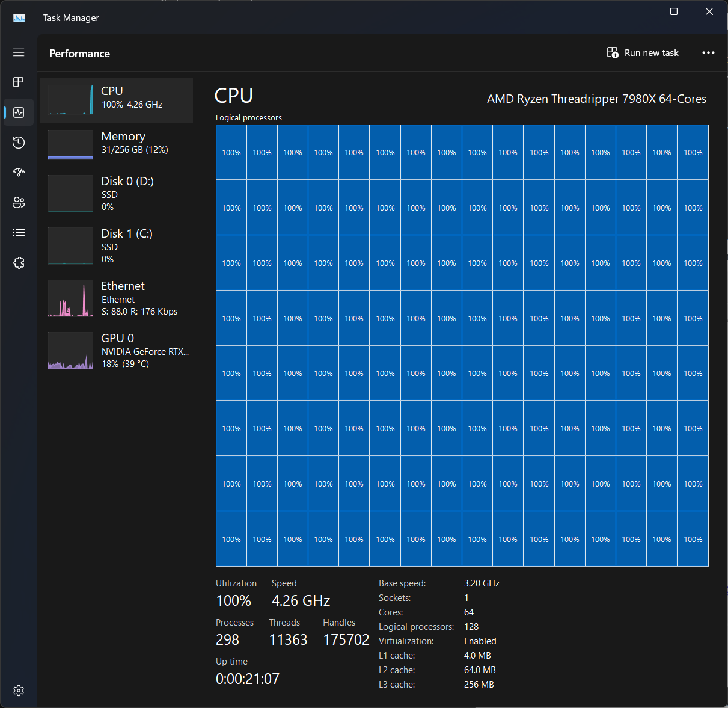The image size is (728, 708).
Task: Select the Ethernet performance item
Action: tap(117, 298)
